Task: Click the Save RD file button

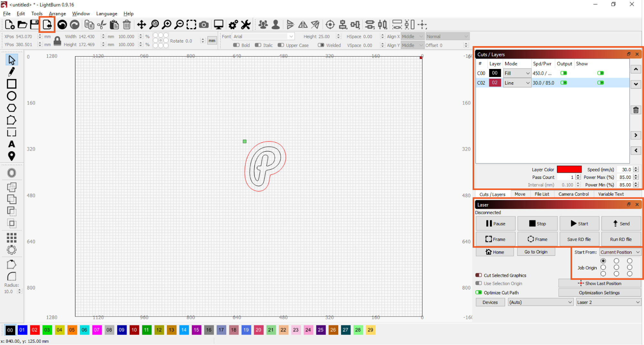Action: 579,239
